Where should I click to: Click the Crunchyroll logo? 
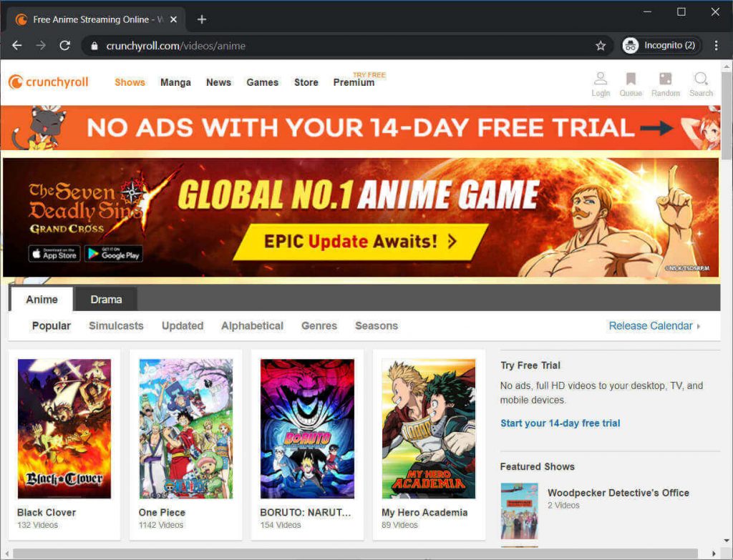[48, 82]
